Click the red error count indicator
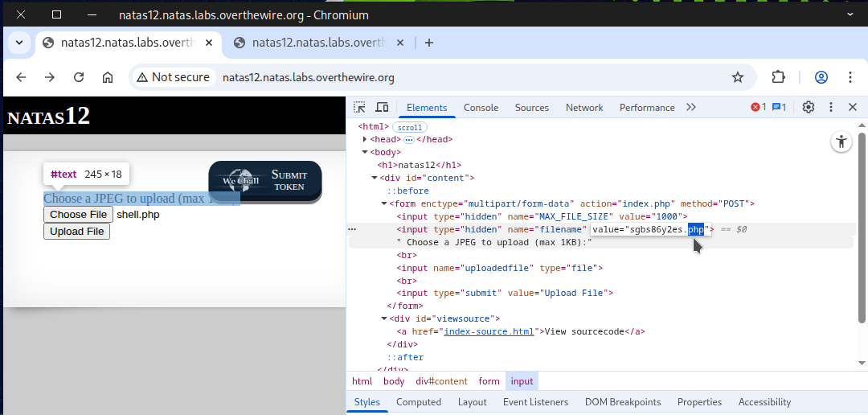The height and width of the screenshot is (415, 868). (x=758, y=108)
